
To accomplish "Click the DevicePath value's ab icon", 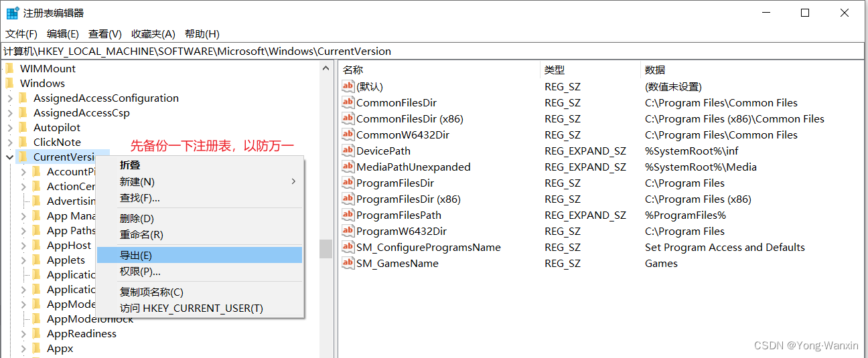I will point(348,151).
